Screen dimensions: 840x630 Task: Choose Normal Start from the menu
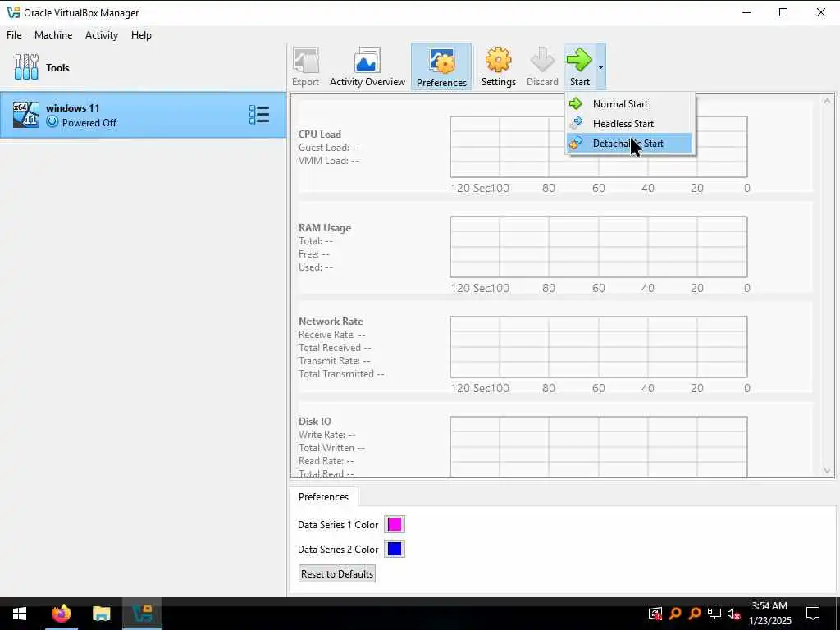[x=630, y=104]
